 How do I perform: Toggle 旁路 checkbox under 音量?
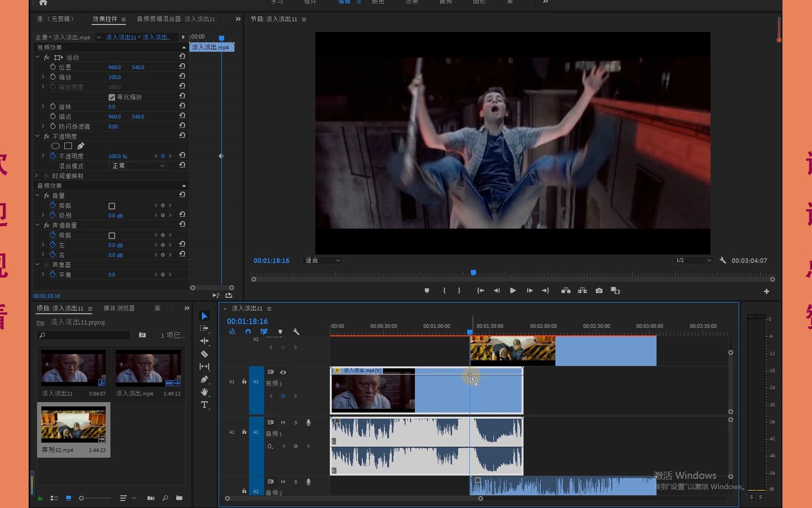point(112,206)
